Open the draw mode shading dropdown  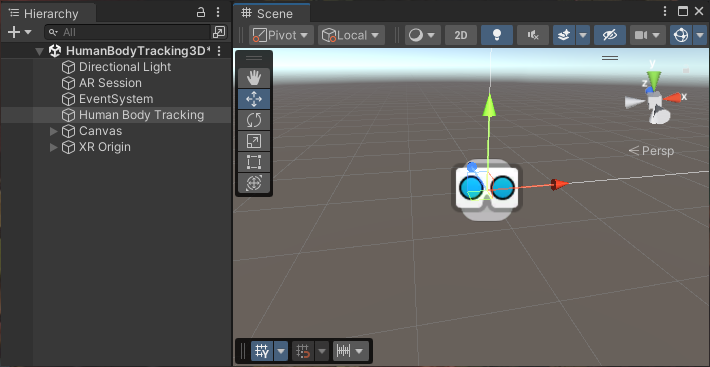(x=422, y=35)
